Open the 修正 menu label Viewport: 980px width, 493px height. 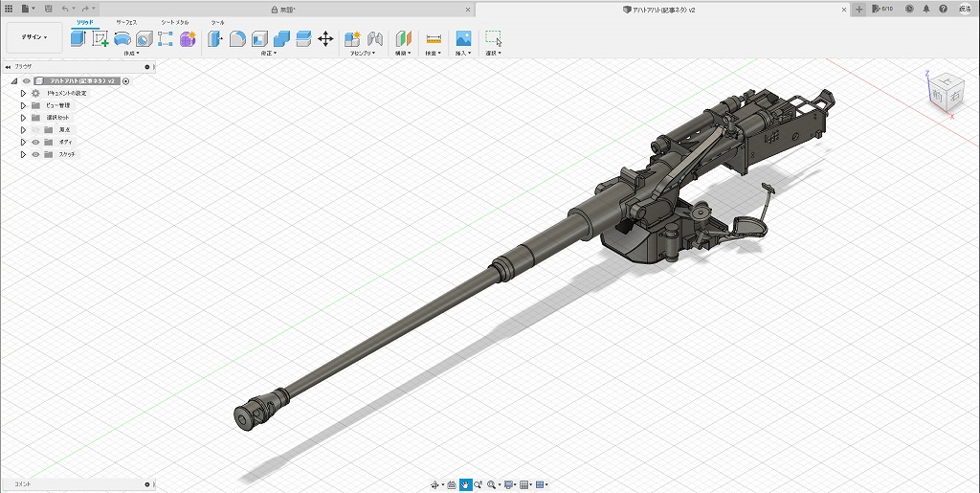pyautogui.click(x=268, y=54)
